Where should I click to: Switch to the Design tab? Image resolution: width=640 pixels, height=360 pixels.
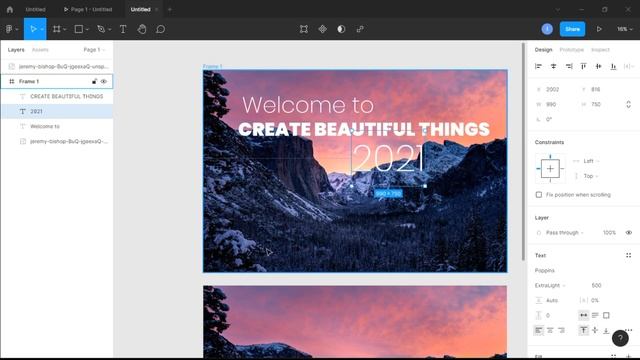click(543, 50)
